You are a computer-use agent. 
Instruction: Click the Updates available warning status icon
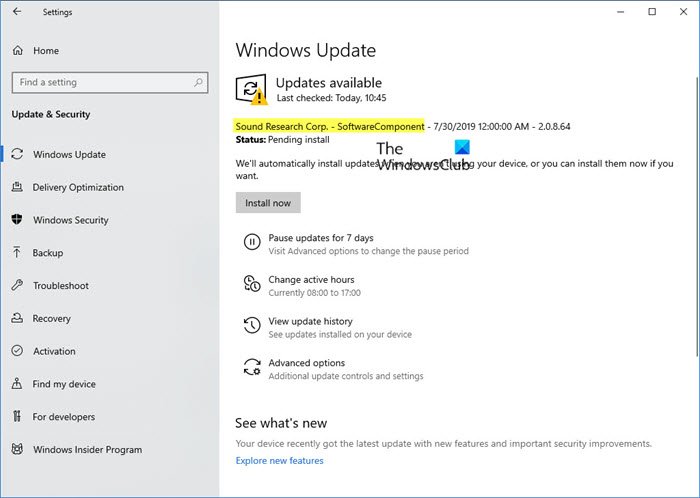click(251, 89)
